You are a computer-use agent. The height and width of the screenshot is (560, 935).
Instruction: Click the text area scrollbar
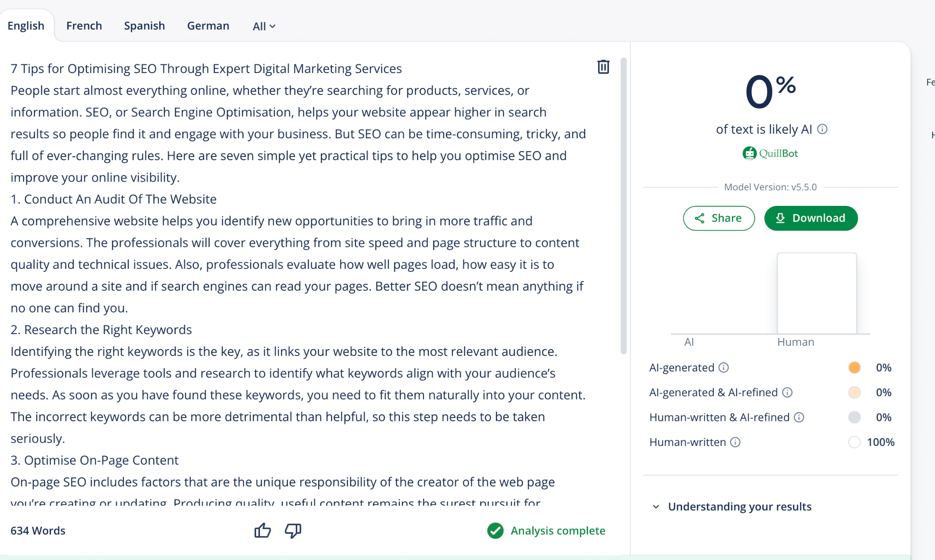tap(623, 205)
